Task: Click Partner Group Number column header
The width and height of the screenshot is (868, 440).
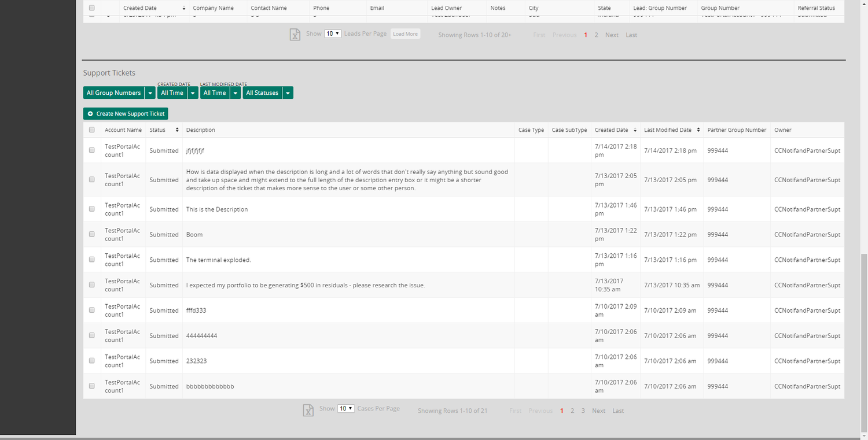Action: coord(737,130)
